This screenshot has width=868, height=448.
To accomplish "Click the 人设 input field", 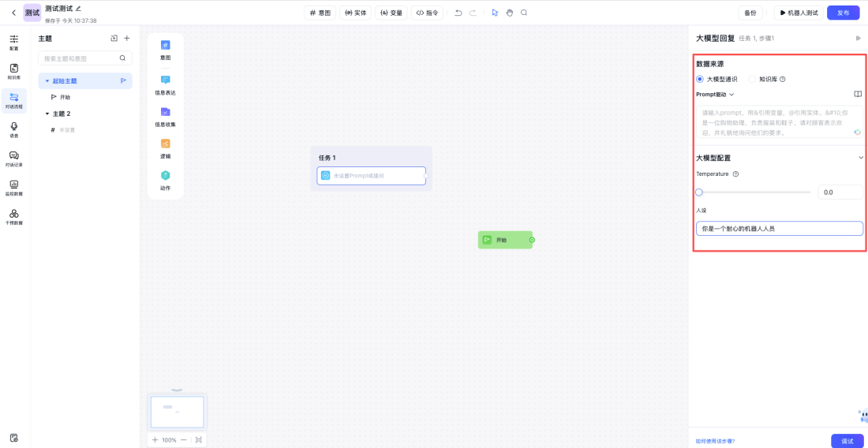I will (780, 228).
